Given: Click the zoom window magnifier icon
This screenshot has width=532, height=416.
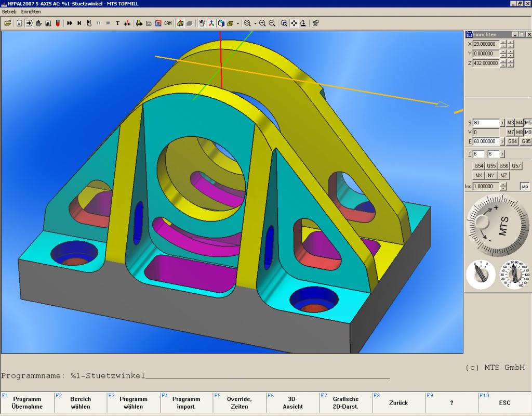Looking at the screenshot, I should coord(284,23).
